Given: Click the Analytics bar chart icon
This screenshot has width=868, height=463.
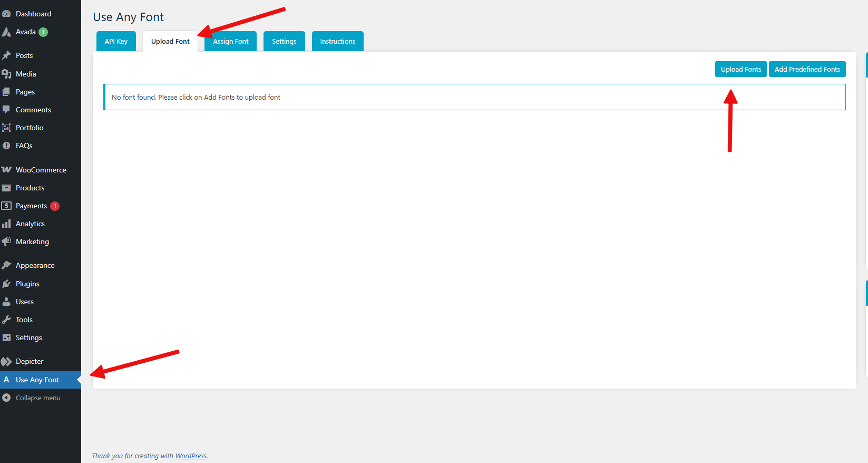Looking at the screenshot, I should point(6,224).
